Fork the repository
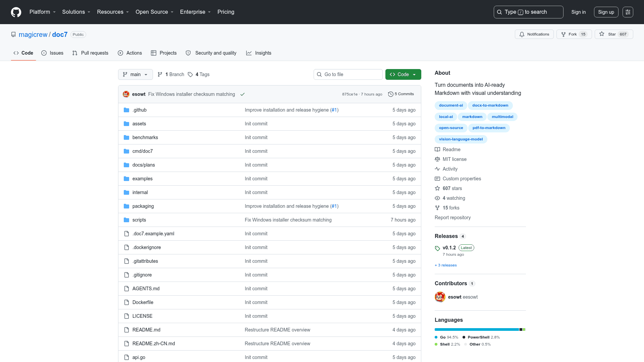 point(574,34)
